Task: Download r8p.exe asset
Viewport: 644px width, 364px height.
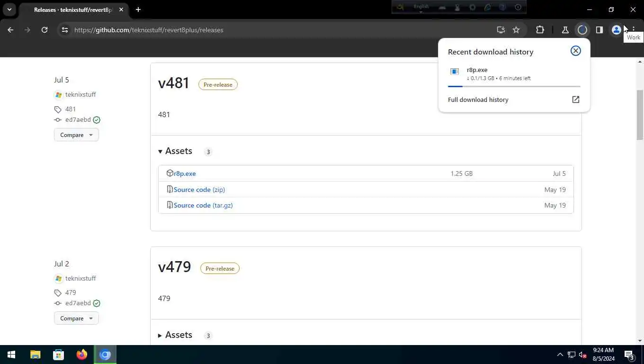Action: 185,173
